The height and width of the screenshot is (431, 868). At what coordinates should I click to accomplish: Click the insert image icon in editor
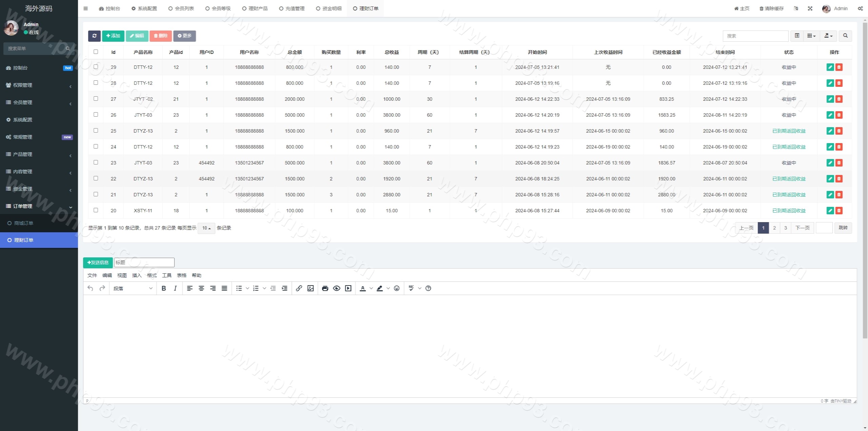coord(310,288)
